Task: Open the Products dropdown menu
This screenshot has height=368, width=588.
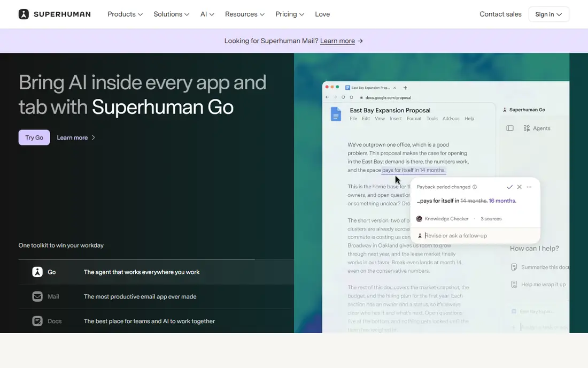Action: tap(125, 14)
